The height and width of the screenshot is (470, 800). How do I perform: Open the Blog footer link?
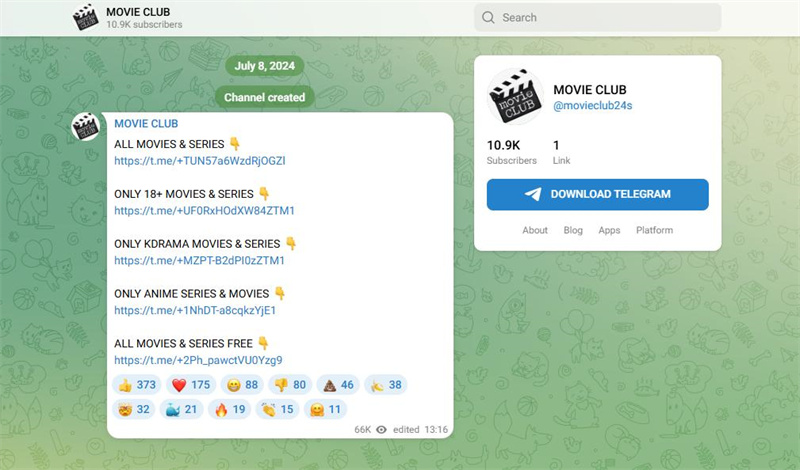(573, 230)
